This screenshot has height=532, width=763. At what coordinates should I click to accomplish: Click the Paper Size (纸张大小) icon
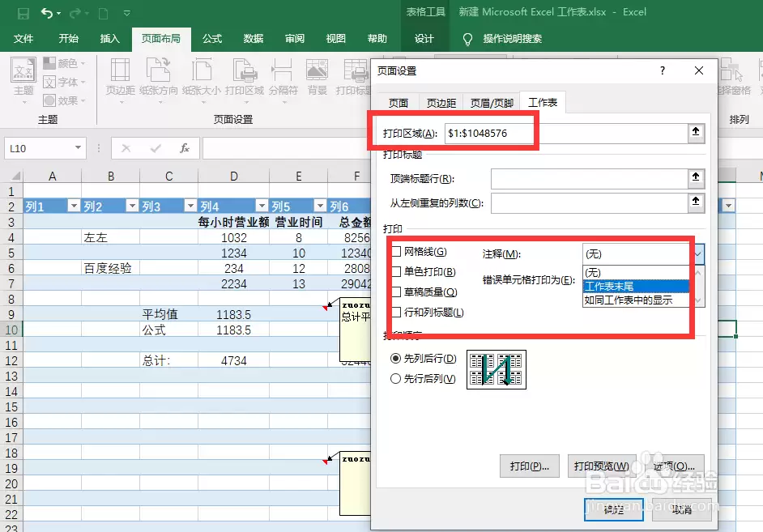[202, 70]
